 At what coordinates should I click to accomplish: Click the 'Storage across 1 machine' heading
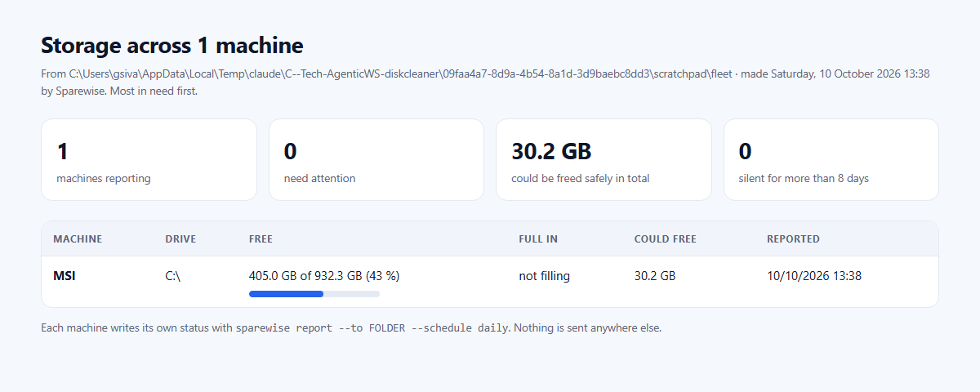pyautogui.click(x=171, y=45)
